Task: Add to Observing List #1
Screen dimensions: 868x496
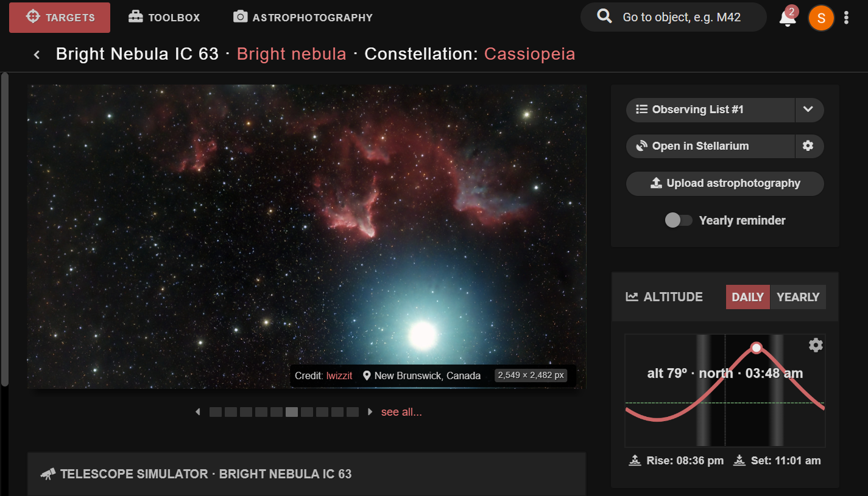Action: point(710,110)
